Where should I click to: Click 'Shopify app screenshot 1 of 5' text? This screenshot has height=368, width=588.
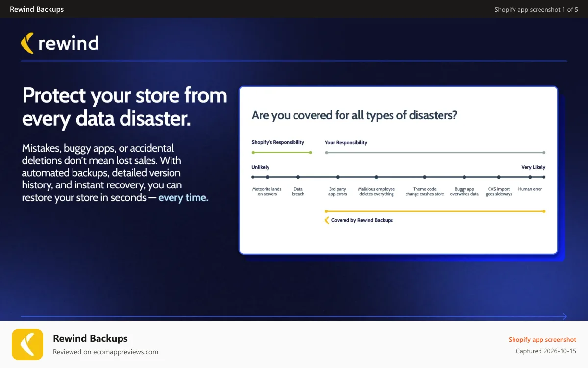point(536,9)
